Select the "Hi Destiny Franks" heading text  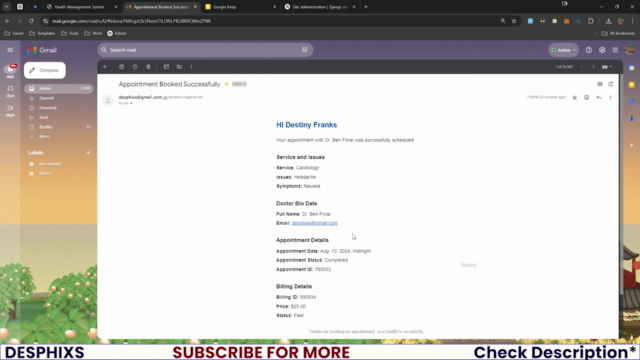coord(307,125)
